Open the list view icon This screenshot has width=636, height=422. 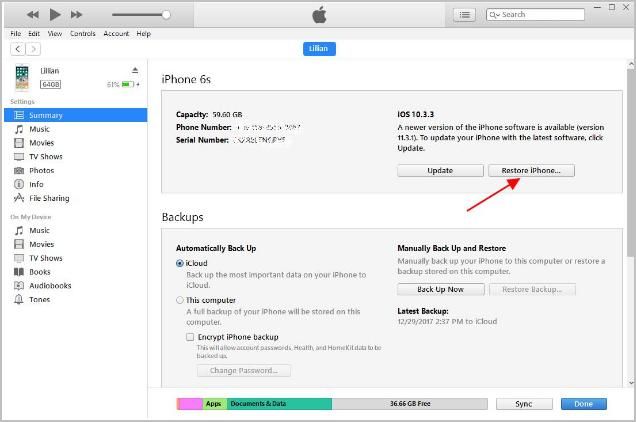[465, 15]
